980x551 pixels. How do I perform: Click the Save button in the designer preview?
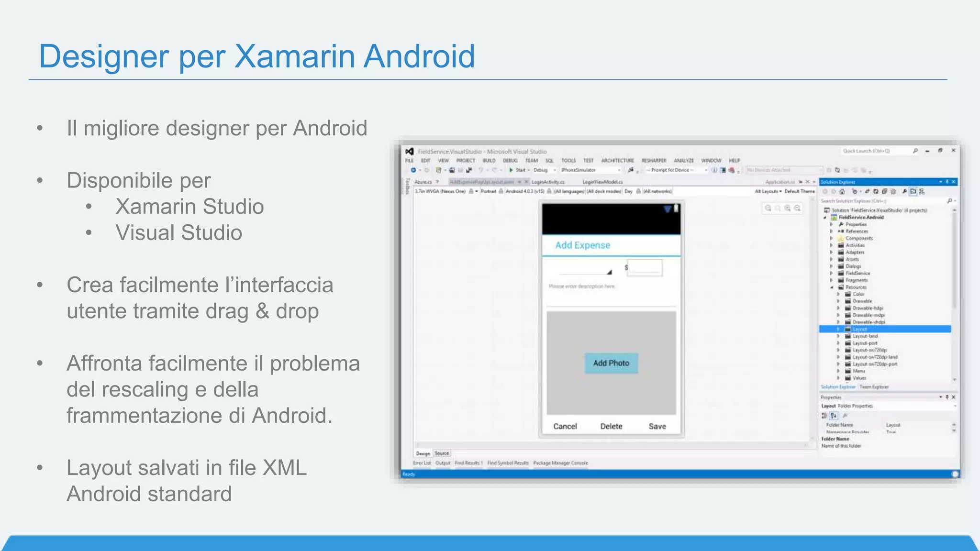coord(657,426)
